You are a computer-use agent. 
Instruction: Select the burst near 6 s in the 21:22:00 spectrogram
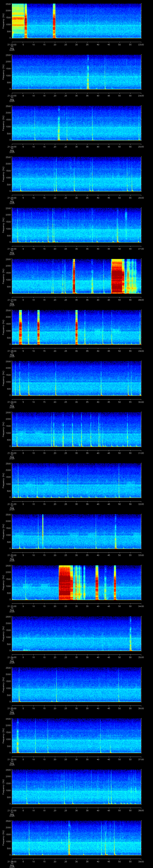[26, 21]
